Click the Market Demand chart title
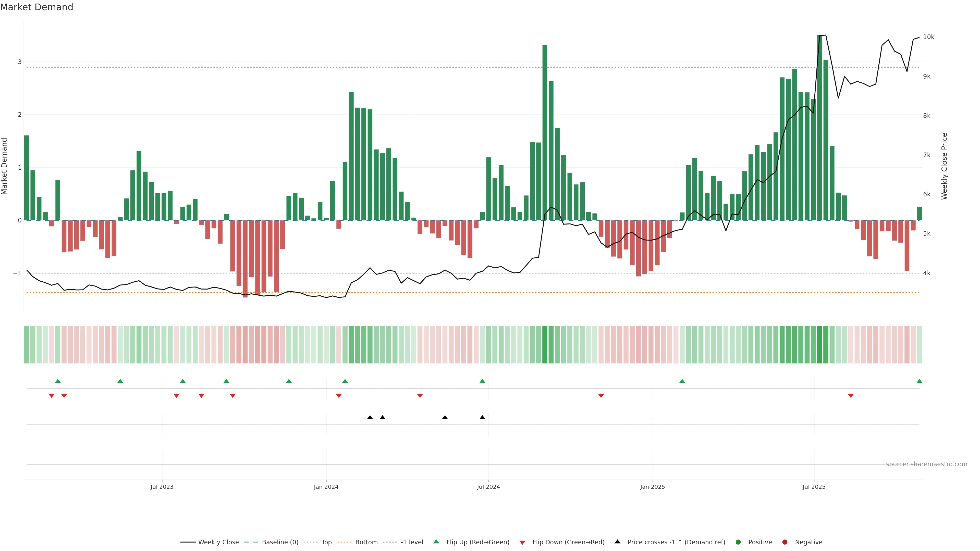This screenshot has height=551, width=980. [36, 7]
